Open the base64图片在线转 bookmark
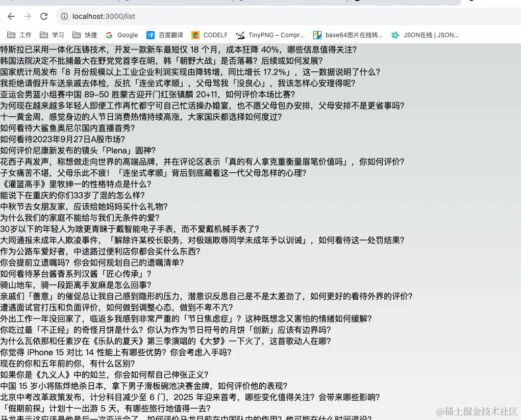This screenshot has width=521, height=420. (348, 35)
